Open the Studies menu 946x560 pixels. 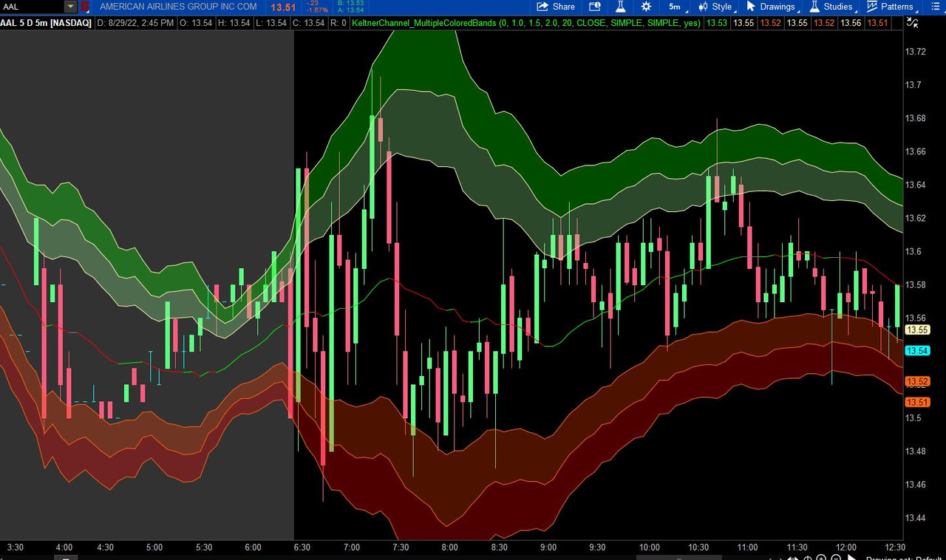pos(837,7)
